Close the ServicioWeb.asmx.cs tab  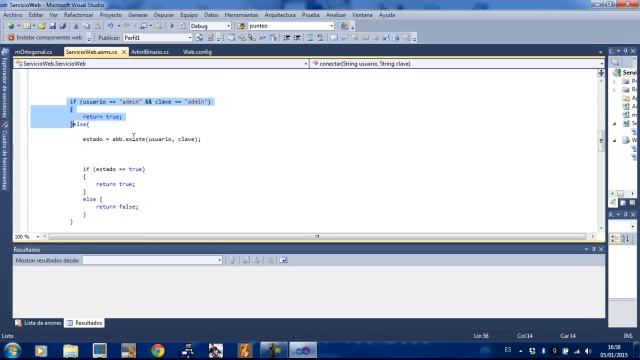click(124, 52)
